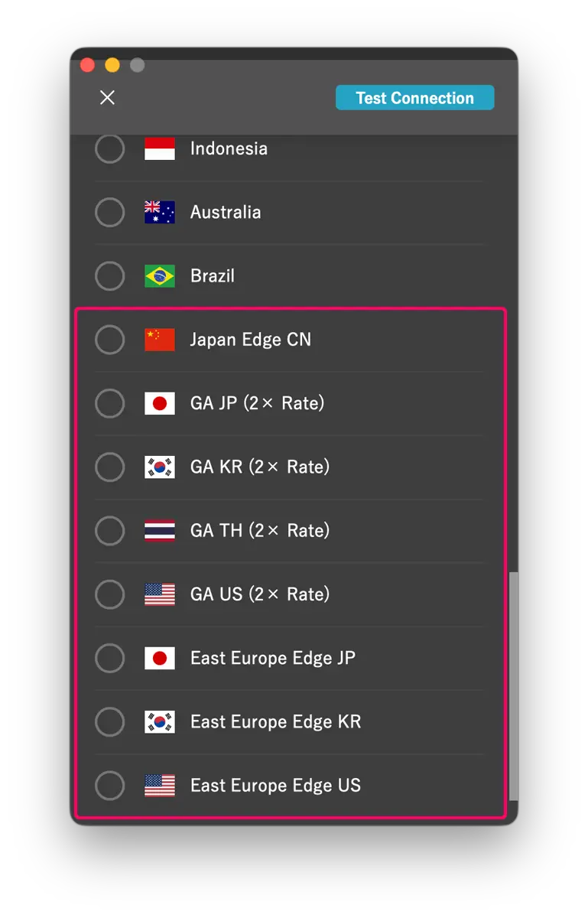The height and width of the screenshot is (918, 588).
Task: Choose the East Europe Edge KR server label
Action: pos(275,721)
